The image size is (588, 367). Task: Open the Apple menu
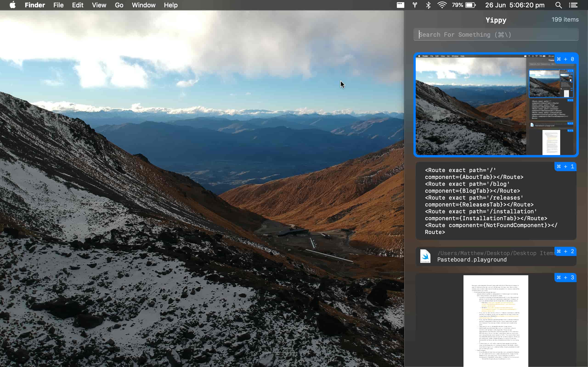point(13,5)
